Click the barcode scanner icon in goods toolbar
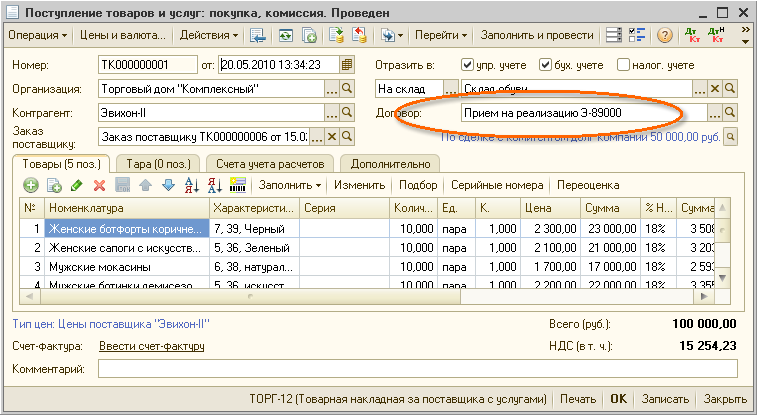Viewport: 757px width, 415px height. (x=238, y=185)
